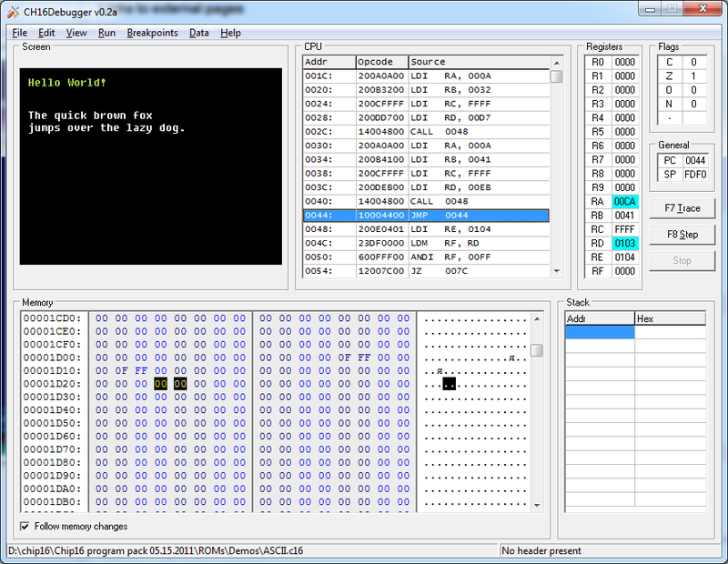Click Stack Hex column header
The image size is (728, 564).
point(671,318)
